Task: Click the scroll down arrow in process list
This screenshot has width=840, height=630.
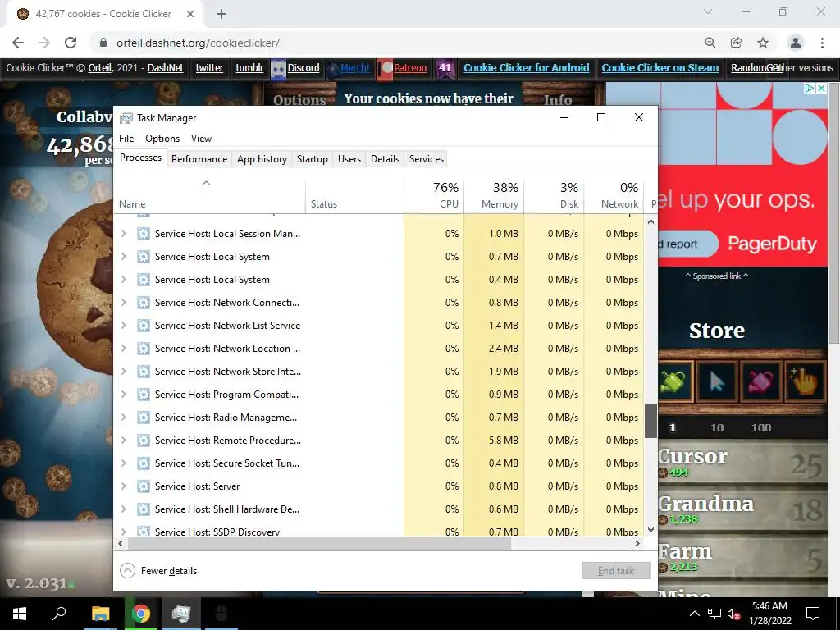Action: click(x=651, y=531)
